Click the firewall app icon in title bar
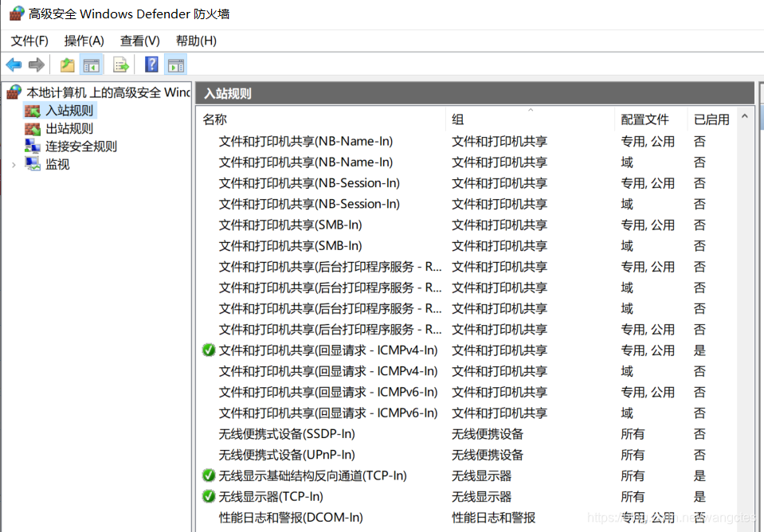764x532 pixels. coord(17,14)
